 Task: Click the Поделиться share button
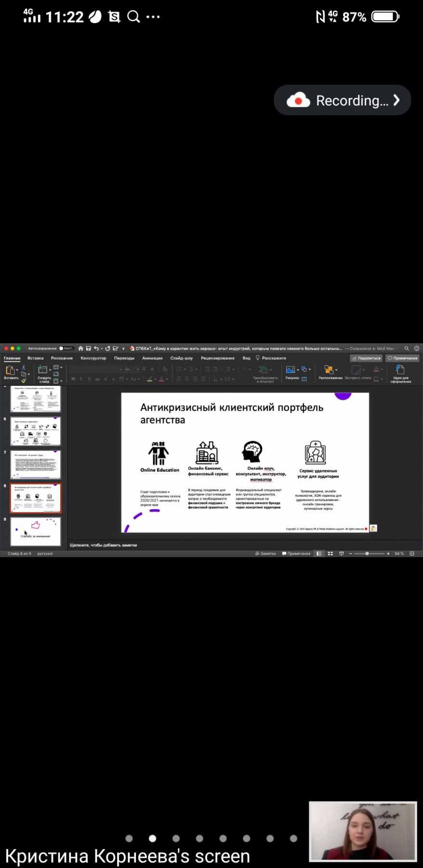click(366, 358)
